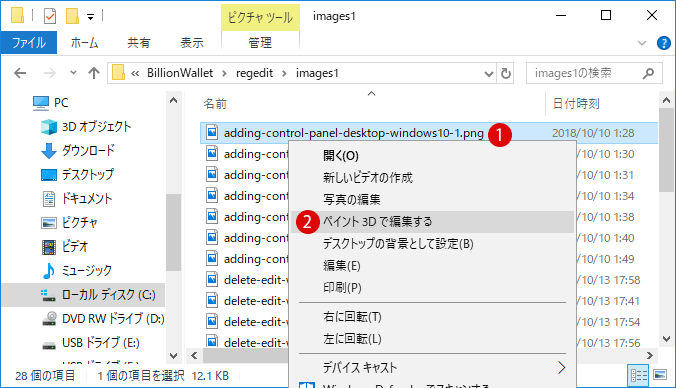Select USB ドライブ (E:)
676x388 pixels.
pos(91,343)
